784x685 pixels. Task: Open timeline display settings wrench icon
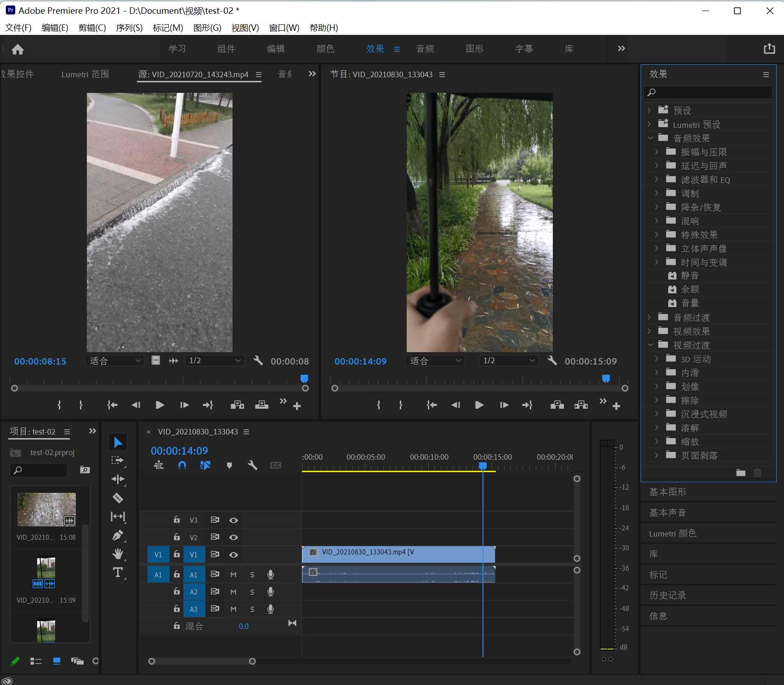(252, 465)
